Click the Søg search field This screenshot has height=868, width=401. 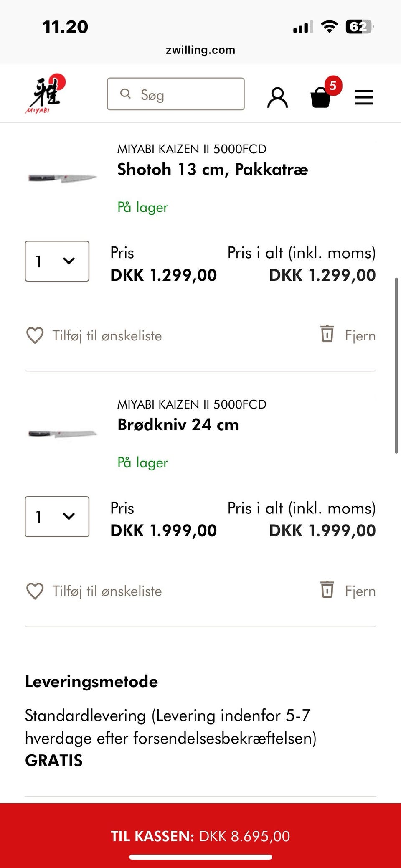coord(184,94)
